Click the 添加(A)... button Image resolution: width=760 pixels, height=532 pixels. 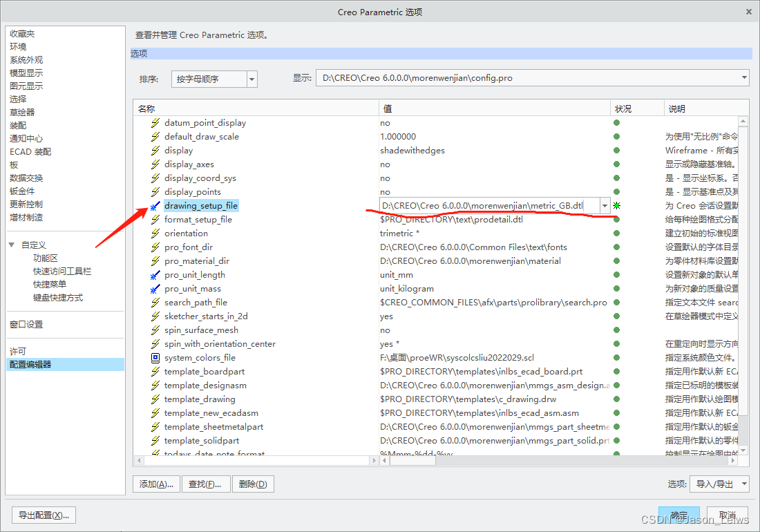pyautogui.click(x=156, y=484)
